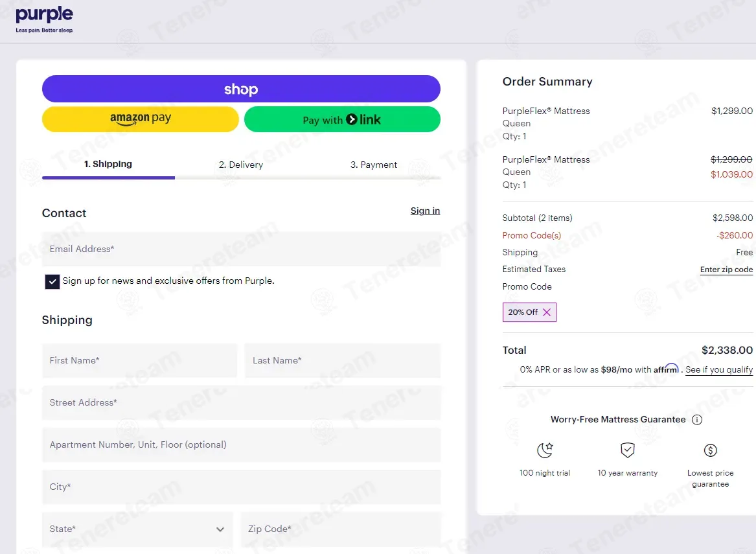Click the struck-through $1,299.00 price
This screenshot has width=756, height=554.
click(731, 159)
